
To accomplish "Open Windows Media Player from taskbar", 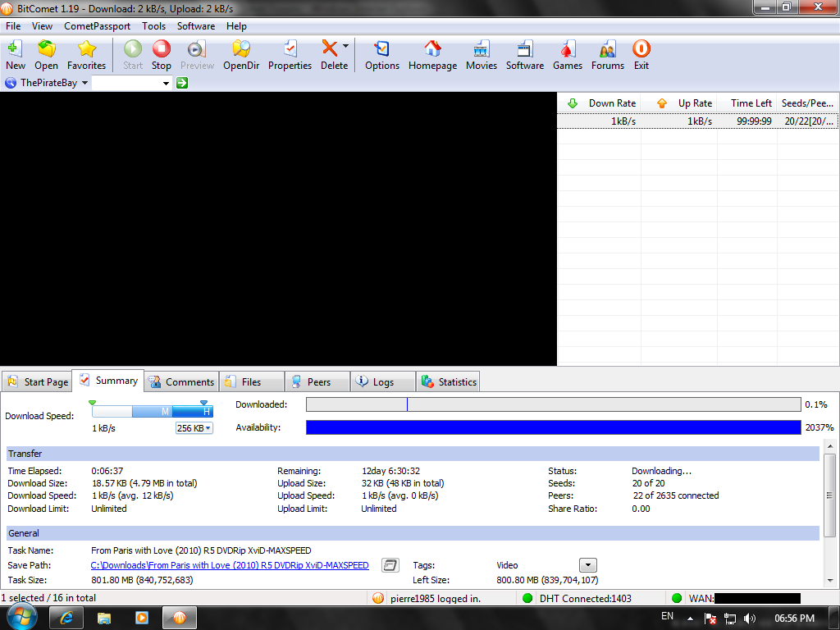I will [x=142, y=618].
